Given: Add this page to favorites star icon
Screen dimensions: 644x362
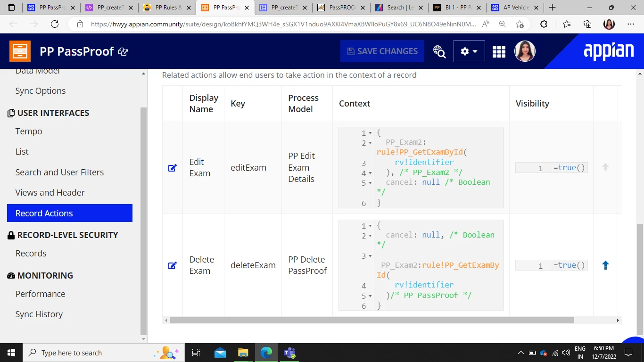Looking at the screenshot, I should [520, 24].
